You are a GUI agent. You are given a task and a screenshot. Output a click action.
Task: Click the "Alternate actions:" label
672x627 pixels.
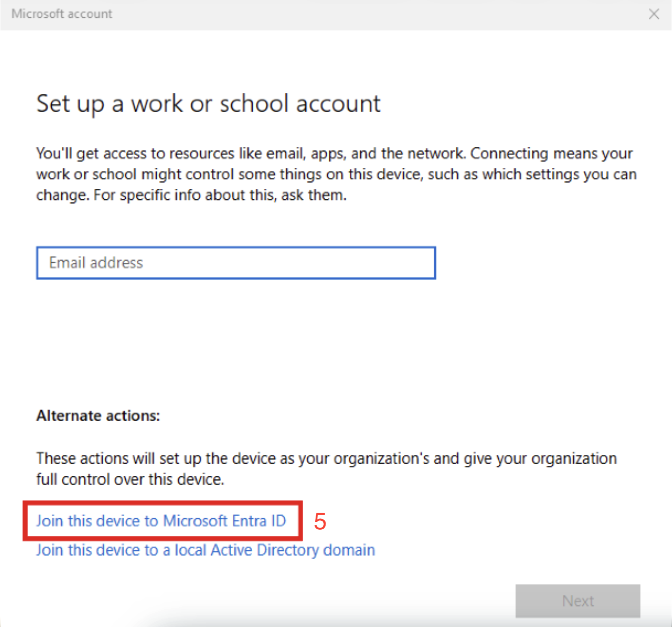click(98, 415)
